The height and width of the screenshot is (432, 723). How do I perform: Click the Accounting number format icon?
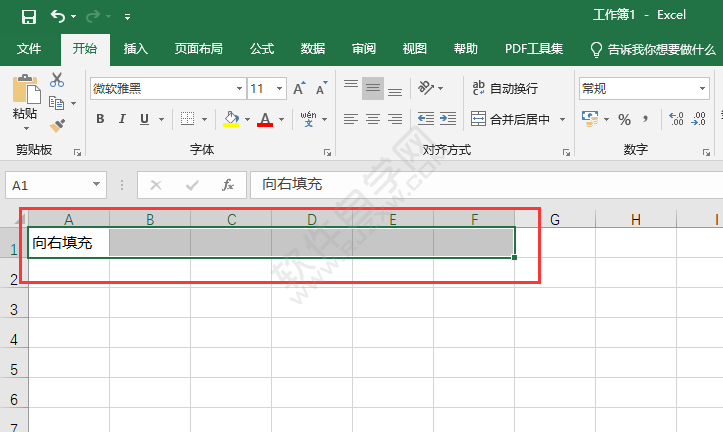click(x=590, y=119)
